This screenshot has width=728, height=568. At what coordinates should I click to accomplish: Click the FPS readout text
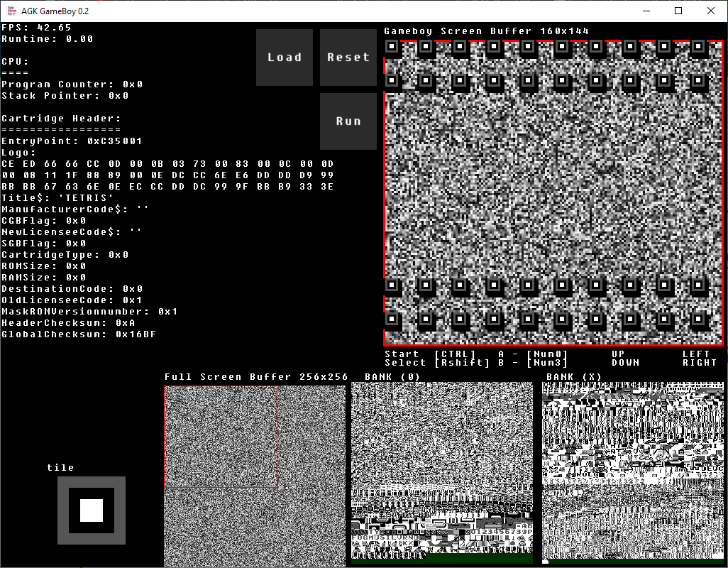(37, 28)
